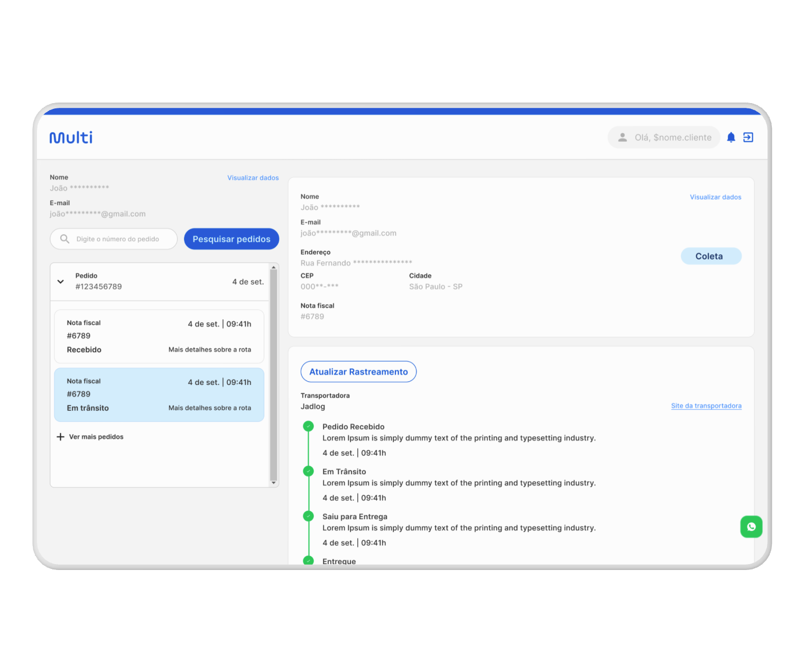The image size is (804, 672).
Task: Select the Em trânsito nota fiscal card
Action: pos(159,394)
